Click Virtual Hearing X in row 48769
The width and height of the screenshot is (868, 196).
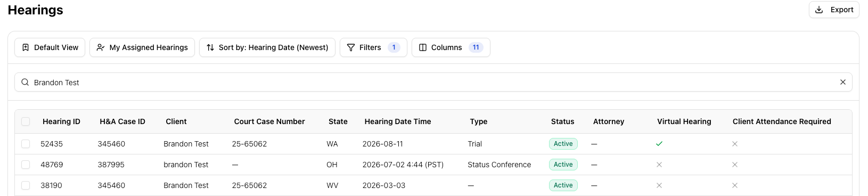tap(659, 165)
